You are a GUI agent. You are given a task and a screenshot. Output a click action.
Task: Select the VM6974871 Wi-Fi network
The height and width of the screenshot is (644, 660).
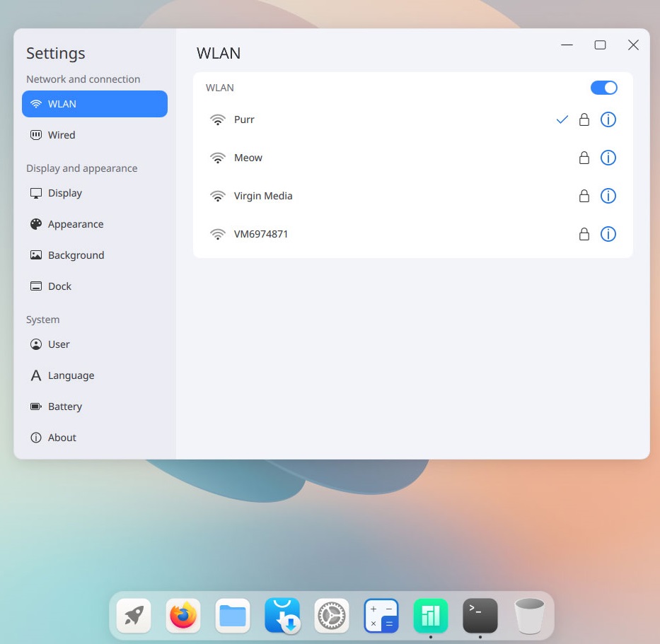261,234
